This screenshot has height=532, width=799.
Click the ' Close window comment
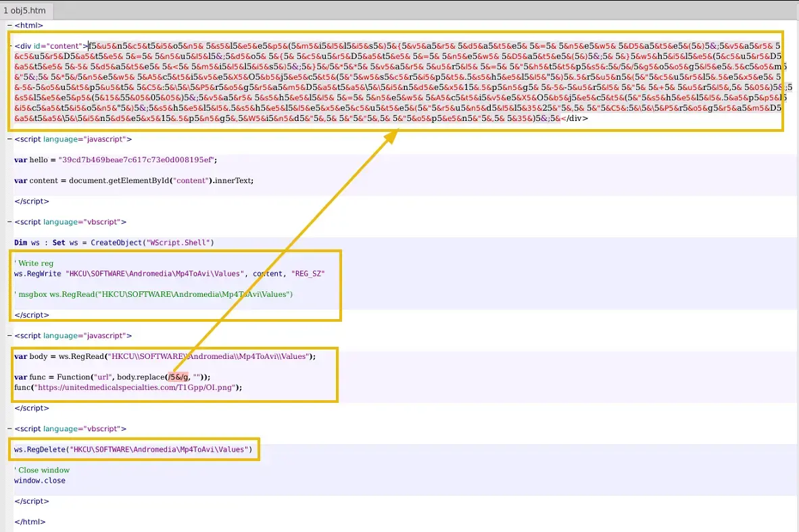(x=43, y=470)
